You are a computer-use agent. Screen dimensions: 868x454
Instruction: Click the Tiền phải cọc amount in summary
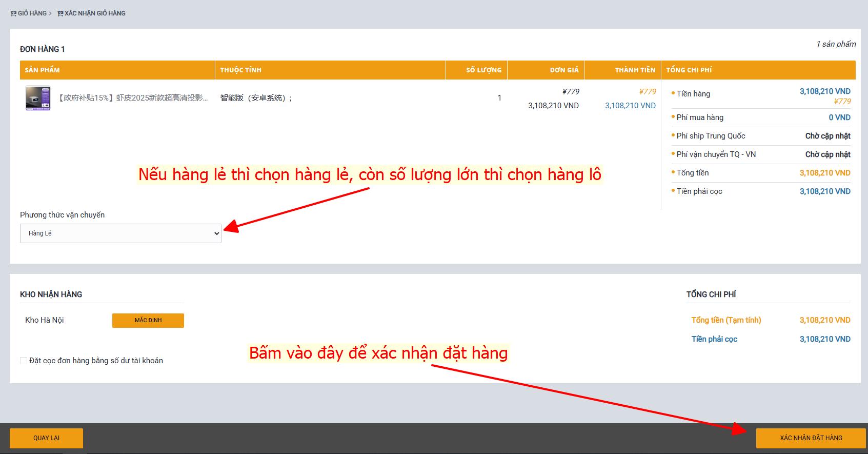(824, 339)
